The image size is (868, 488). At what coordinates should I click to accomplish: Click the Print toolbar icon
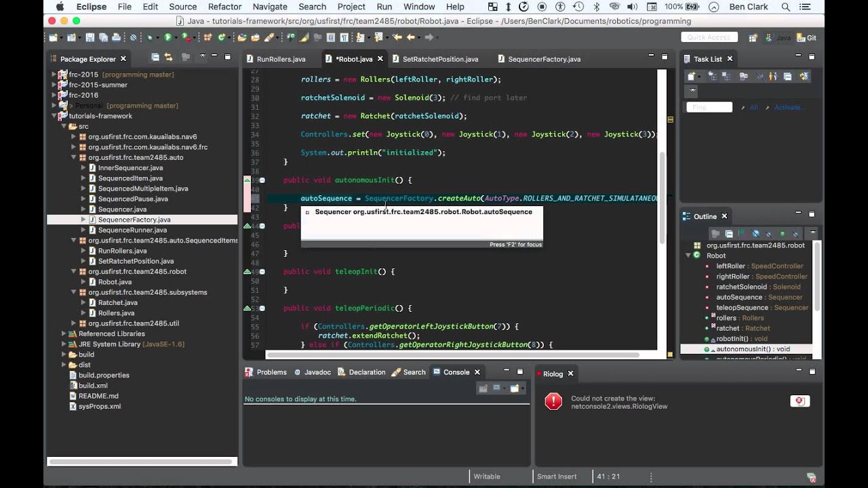(116, 38)
